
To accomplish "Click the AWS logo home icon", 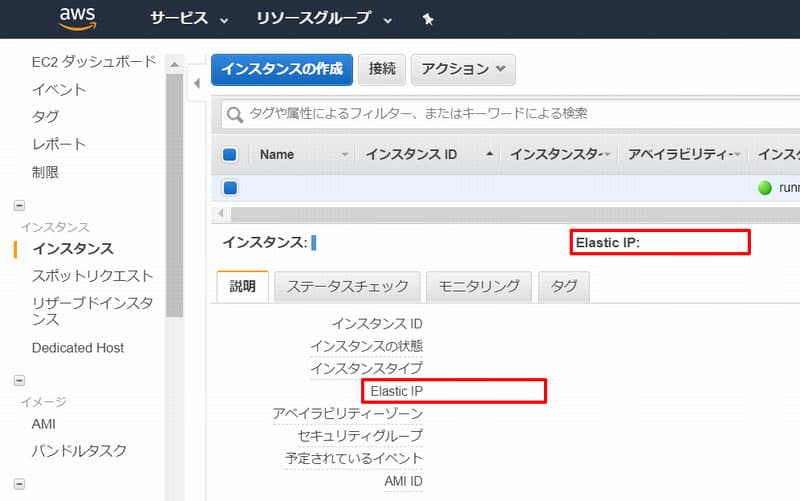I will point(77,18).
